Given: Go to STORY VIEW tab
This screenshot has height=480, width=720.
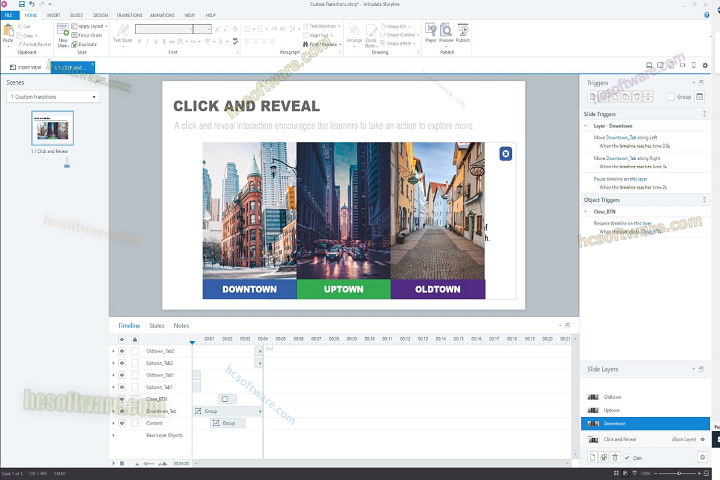Looking at the screenshot, I should [x=26, y=68].
